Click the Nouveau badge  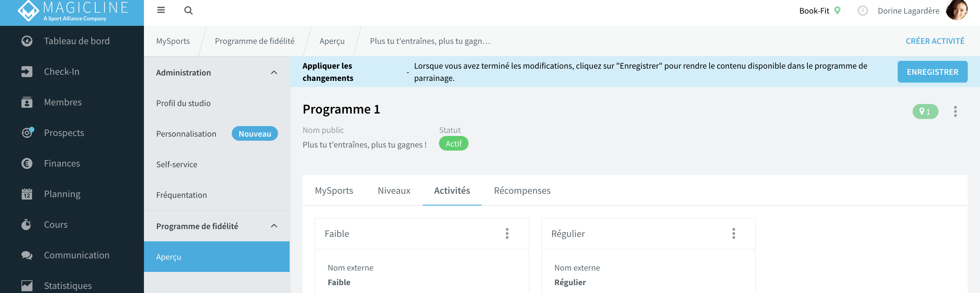click(x=255, y=134)
